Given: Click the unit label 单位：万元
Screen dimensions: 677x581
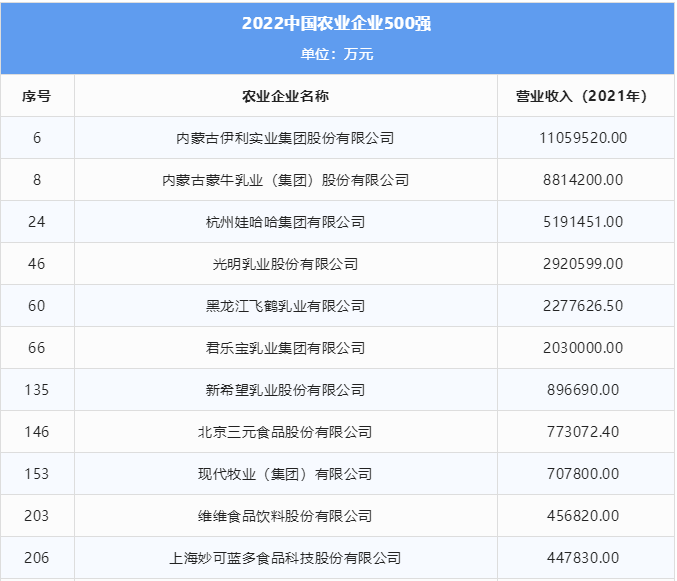Looking at the screenshot, I should click(337, 54).
